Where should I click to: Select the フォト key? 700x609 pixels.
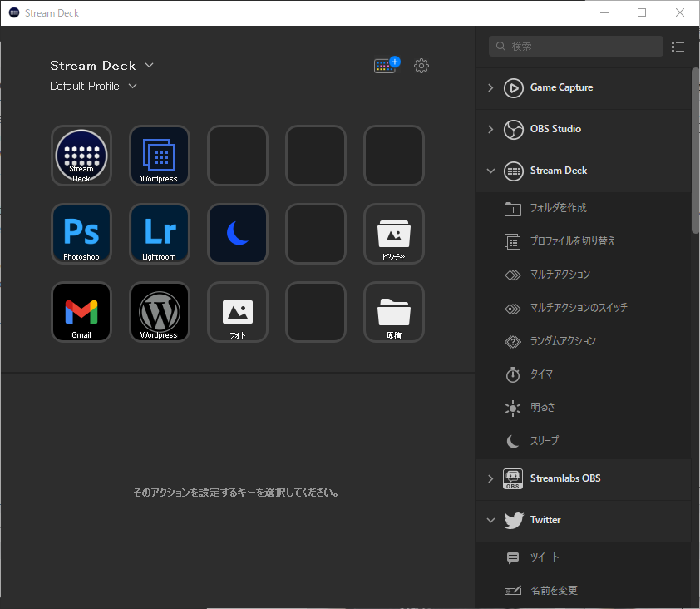point(238,312)
